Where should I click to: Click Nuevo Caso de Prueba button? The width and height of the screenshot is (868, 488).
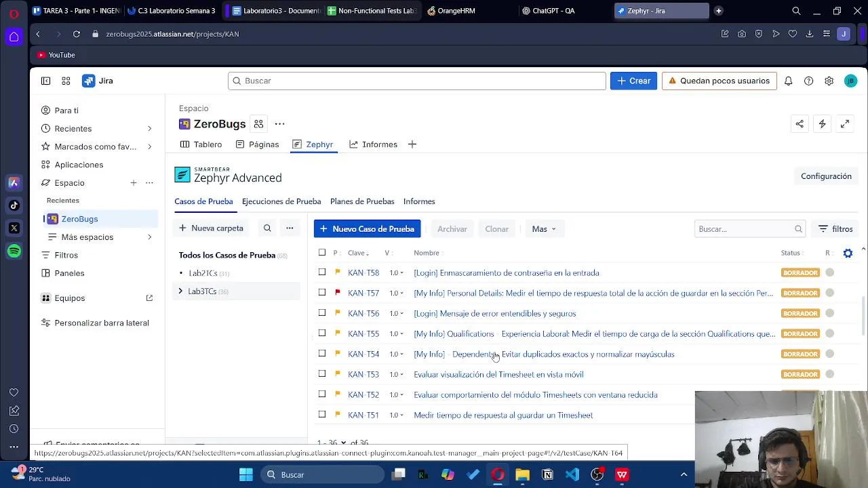(x=367, y=229)
